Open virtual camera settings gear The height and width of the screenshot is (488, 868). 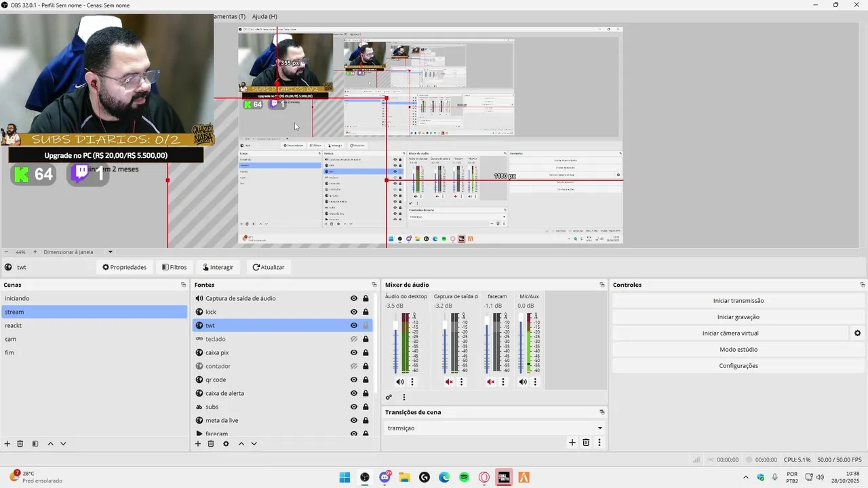(x=857, y=333)
